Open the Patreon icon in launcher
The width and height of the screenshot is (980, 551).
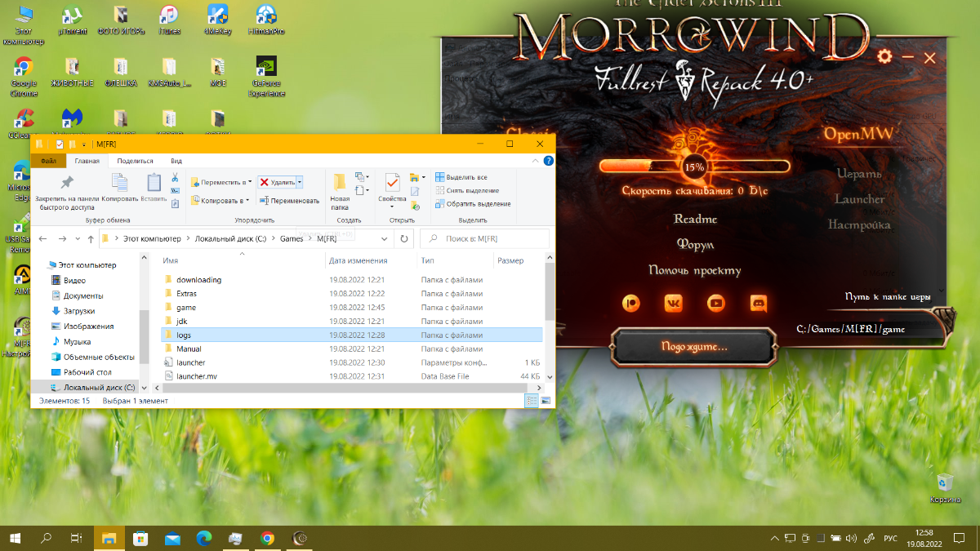click(x=632, y=303)
